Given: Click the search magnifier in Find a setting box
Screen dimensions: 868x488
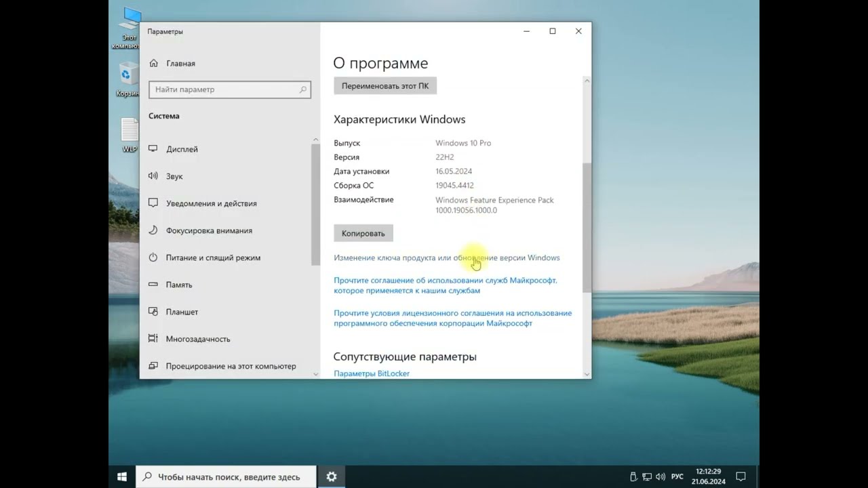Looking at the screenshot, I should (x=303, y=89).
